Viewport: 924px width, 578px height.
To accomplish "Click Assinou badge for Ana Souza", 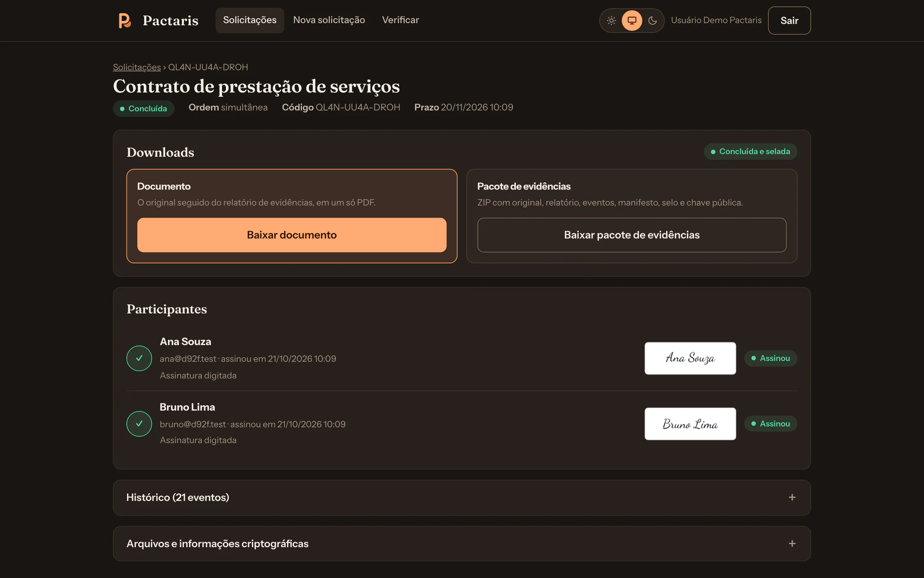I will [x=771, y=358].
